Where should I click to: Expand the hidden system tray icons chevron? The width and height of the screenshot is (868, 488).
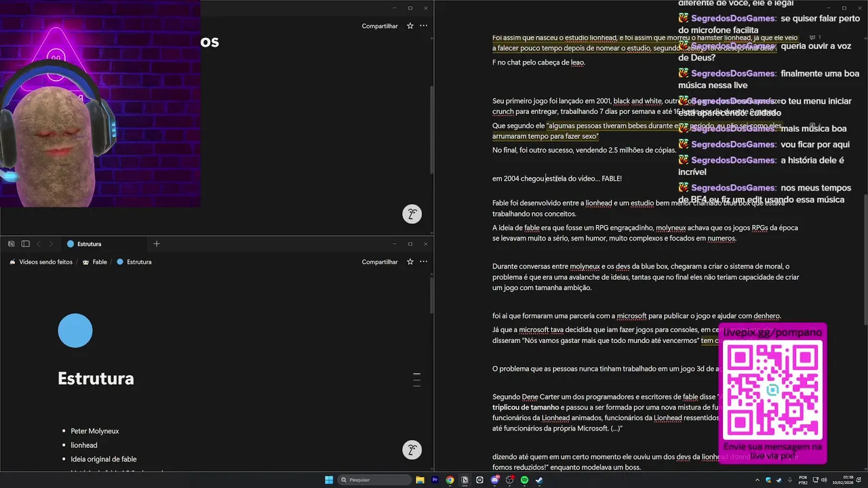(757, 480)
